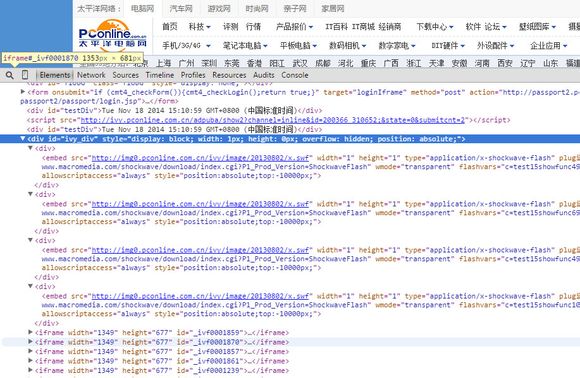Open the 笔记本电脑 dropdown menu
This screenshot has height=378, width=580.
pos(245,45)
